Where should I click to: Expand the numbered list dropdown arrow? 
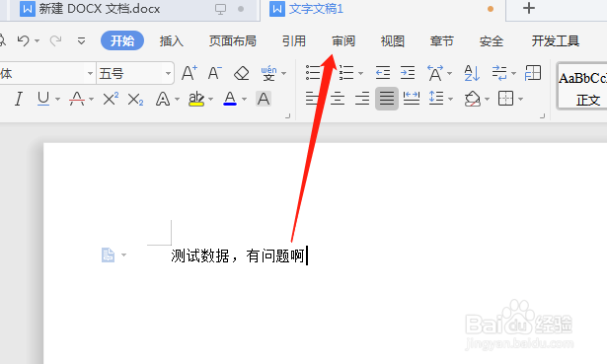point(361,73)
